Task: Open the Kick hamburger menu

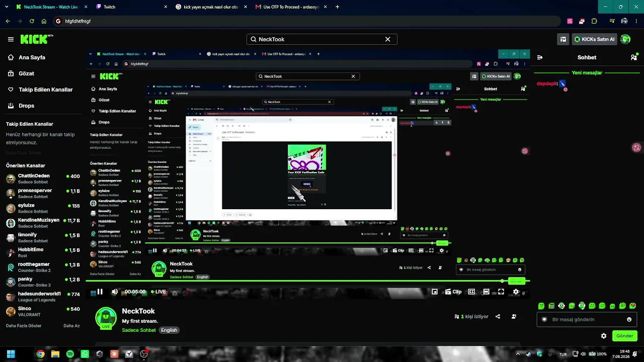Action: click(11, 39)
